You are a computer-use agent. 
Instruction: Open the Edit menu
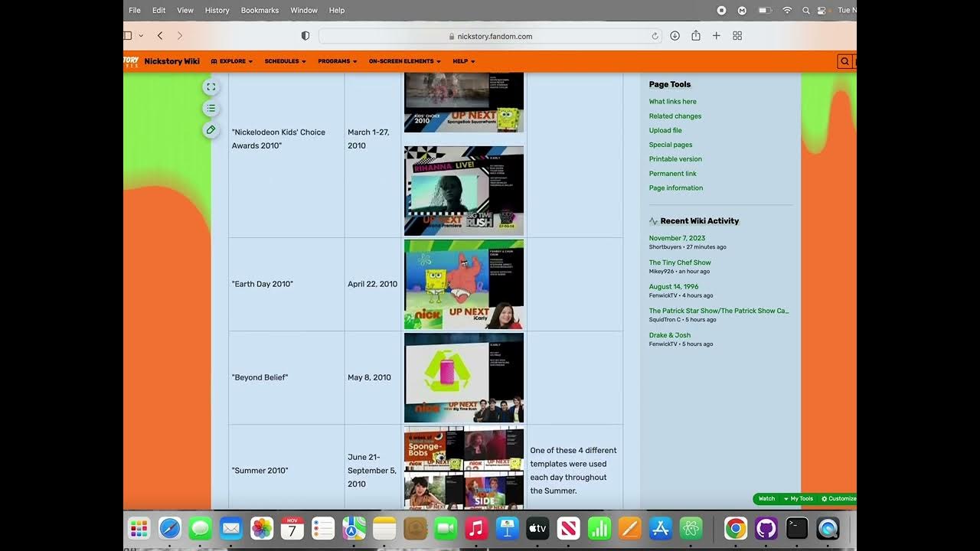click(158, 11)
